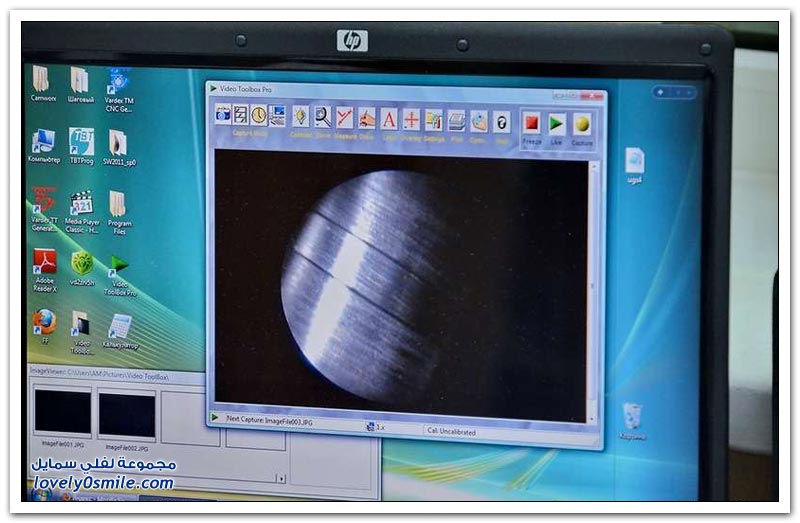
Task: Click the green Live play button
Action: coord(556,123)
